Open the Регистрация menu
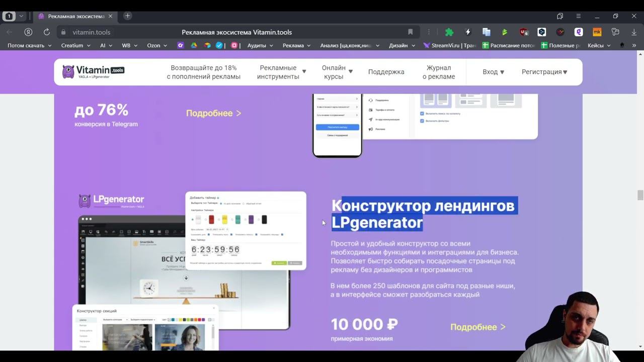Image resolution: width=644 pixels, height=362 pixels. (x=544, y=72)
